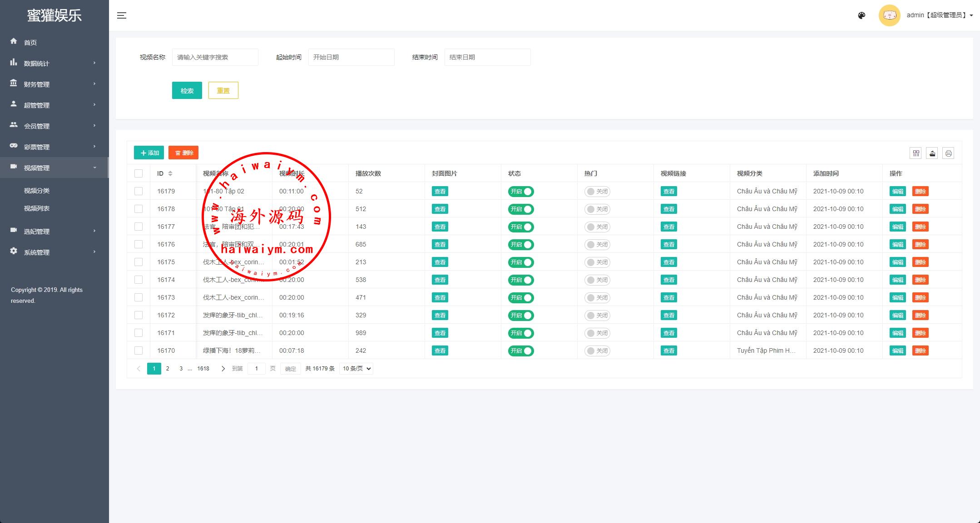Collapse the sidebar with the hamburger icon

pos(122,15)
